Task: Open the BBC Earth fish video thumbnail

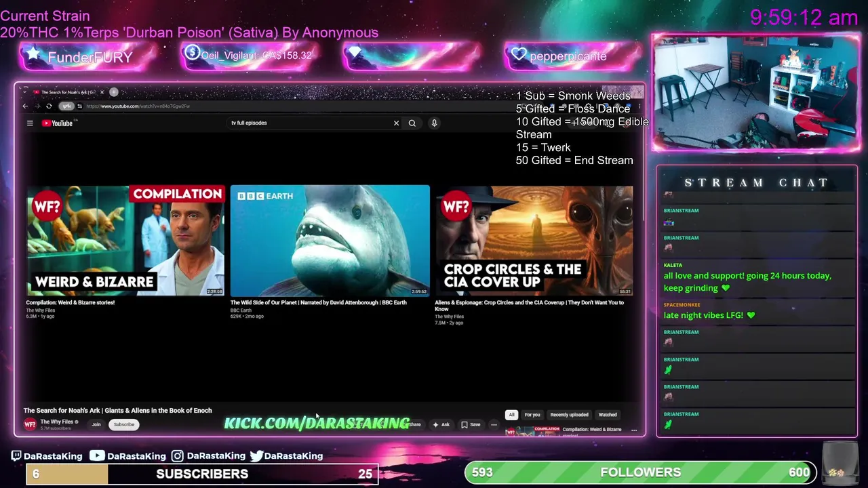Action: 330,241
